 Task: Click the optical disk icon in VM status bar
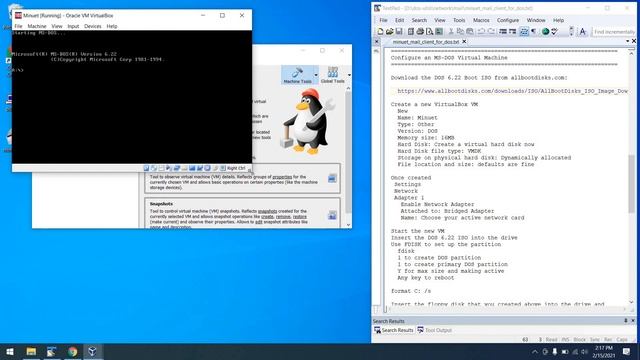coord(154,168)
